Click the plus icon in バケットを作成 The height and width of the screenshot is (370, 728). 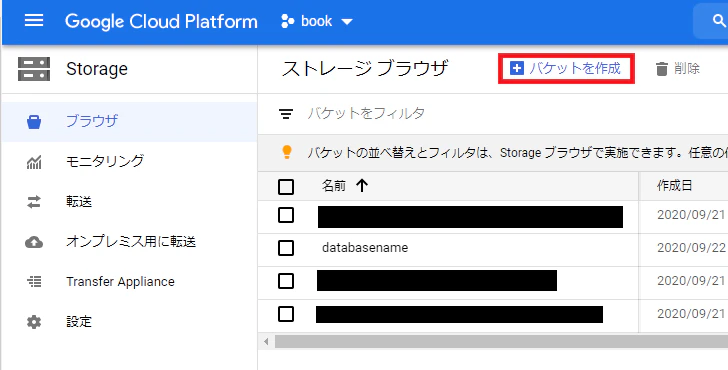516,69
